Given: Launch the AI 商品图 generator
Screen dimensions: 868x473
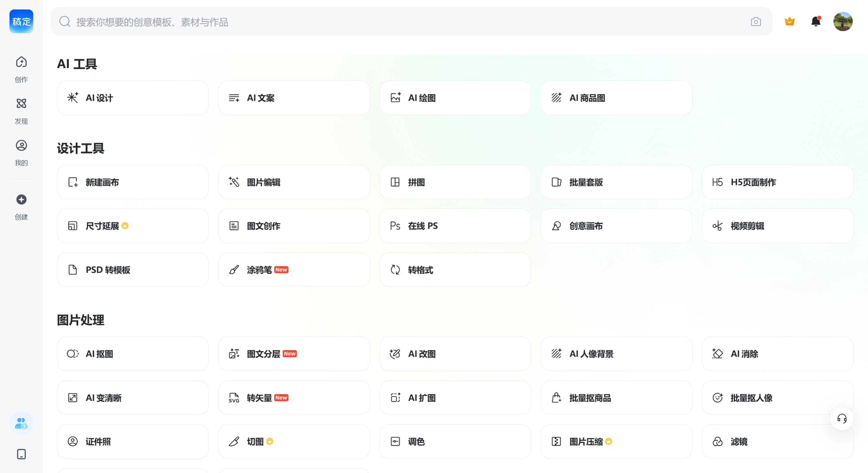Looking at the screenshot, I should tap(616, 98).
